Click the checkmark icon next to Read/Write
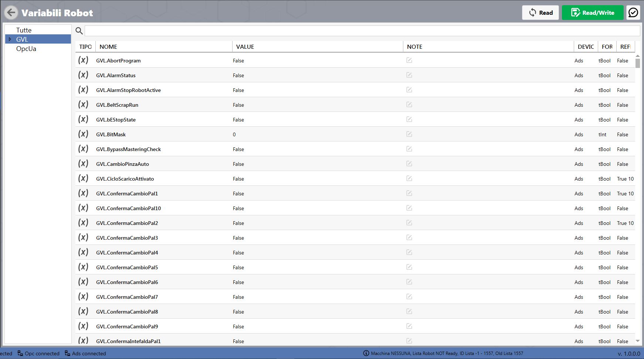The width and height of the screenshot is (644, 359). [x=633, y=13]
